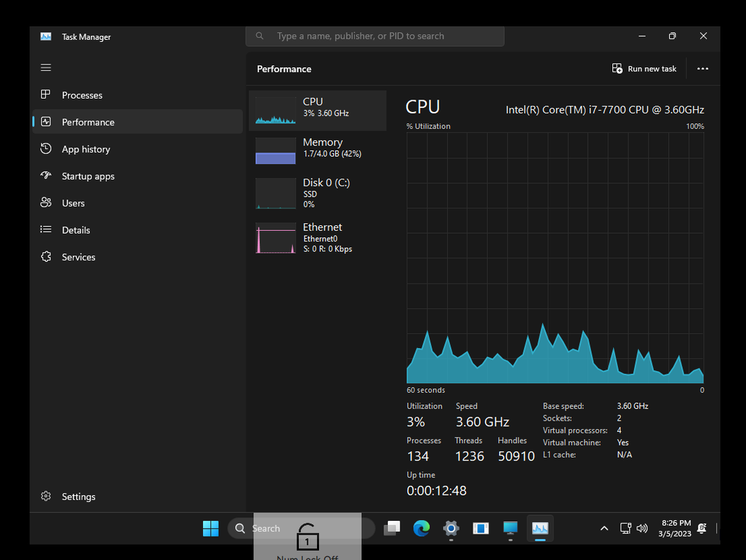The width and height of the screenshot is (746, 560).
Task: Click the Utilization 3% value
Action: [x=416, y=422]
